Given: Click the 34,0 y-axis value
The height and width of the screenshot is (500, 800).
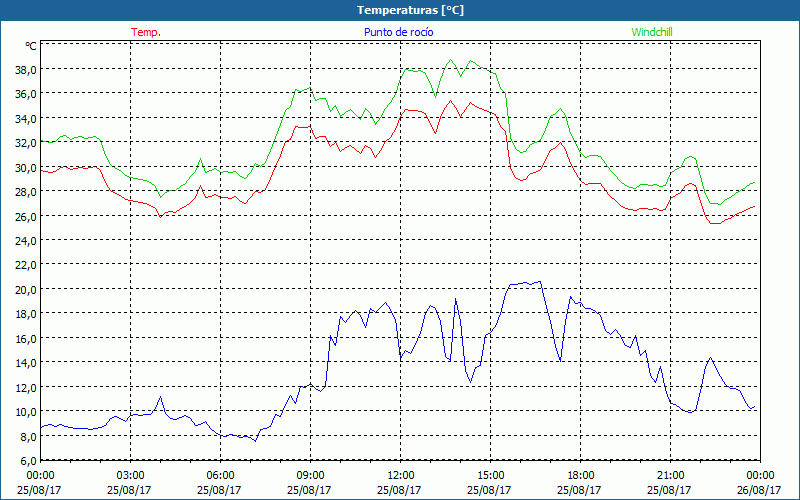Looking at the screenshot, I should (x=26, y=118).
